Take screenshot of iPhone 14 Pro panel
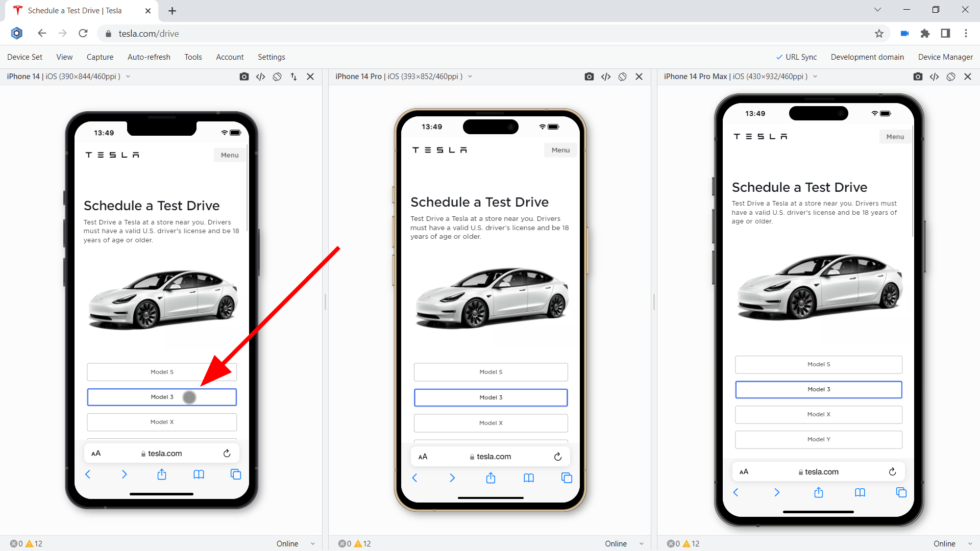This screenshot has width=980, height=551. (x=589, y=77)
